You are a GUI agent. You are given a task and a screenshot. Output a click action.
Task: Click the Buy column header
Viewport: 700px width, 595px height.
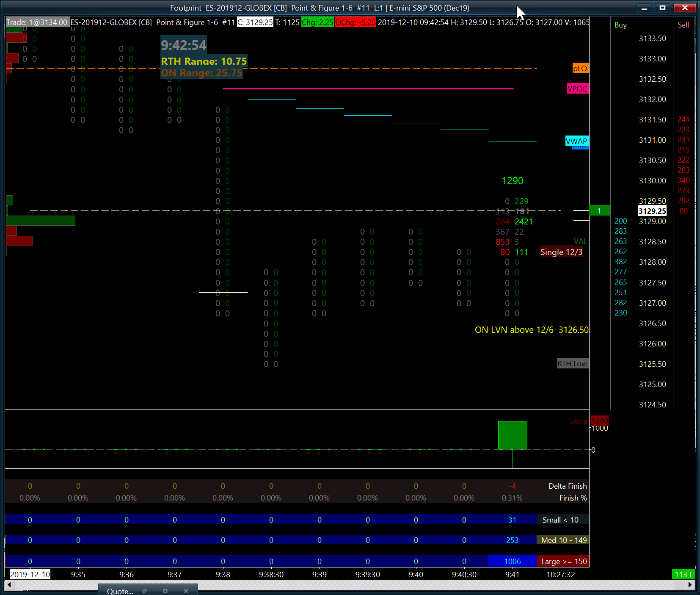click(620, 25)
